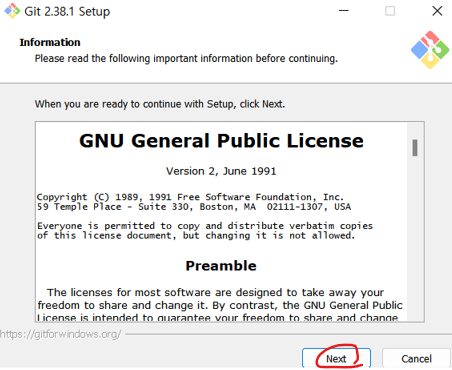Click the 'GNU General Public License' heading

click(x=221, y=141)
